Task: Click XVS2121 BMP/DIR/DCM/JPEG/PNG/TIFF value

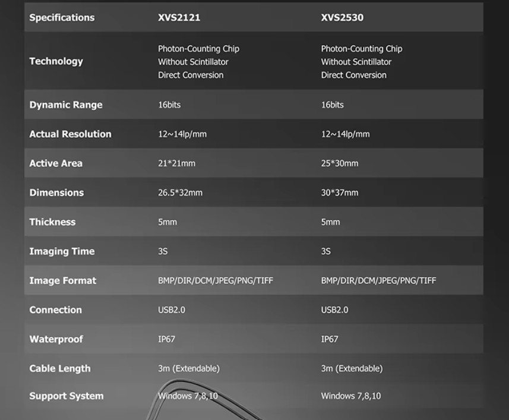Action: coord(216,280)
